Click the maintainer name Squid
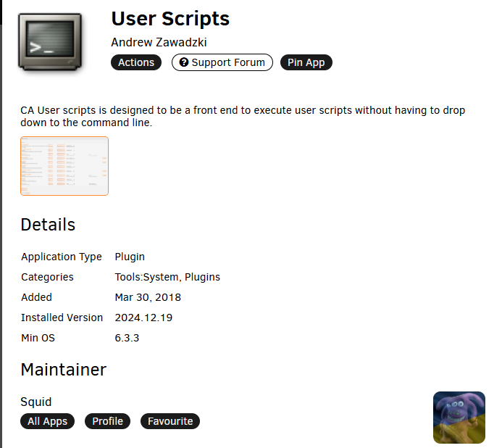The image size is (502, 448). [36, 402]
